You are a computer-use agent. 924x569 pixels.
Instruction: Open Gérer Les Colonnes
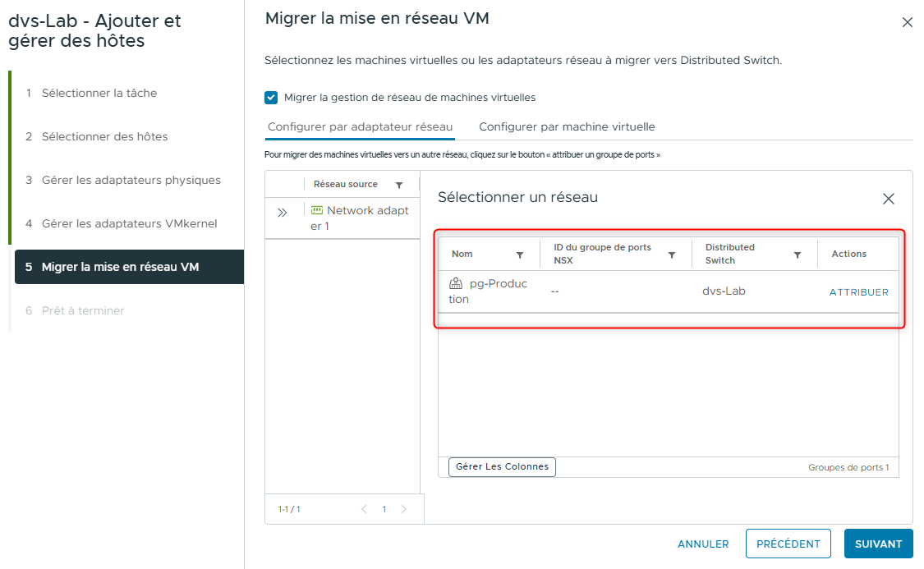pos(501,466)
